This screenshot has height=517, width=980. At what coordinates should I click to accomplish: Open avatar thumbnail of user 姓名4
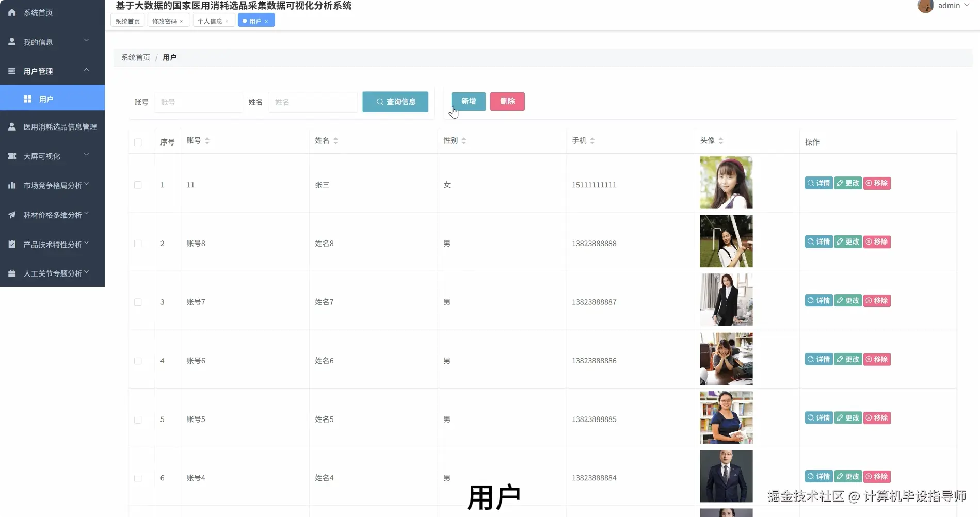(x=726, y=476)
